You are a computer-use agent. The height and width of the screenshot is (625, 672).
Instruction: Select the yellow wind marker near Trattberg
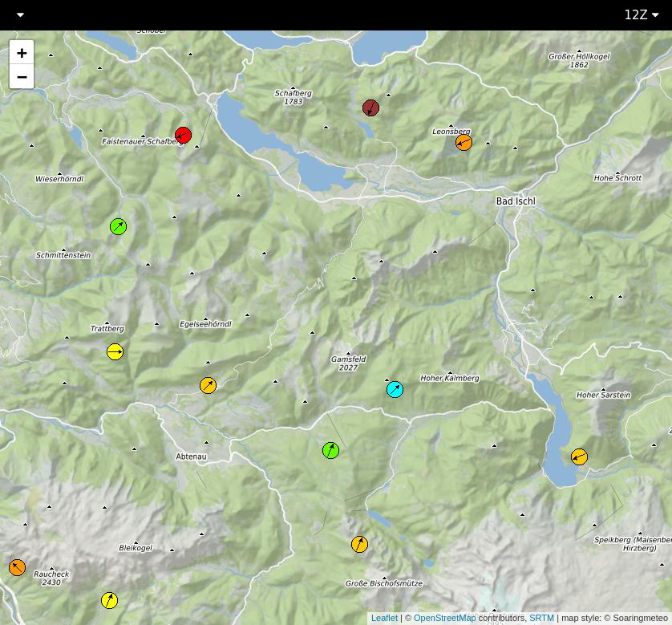point(115,351)
